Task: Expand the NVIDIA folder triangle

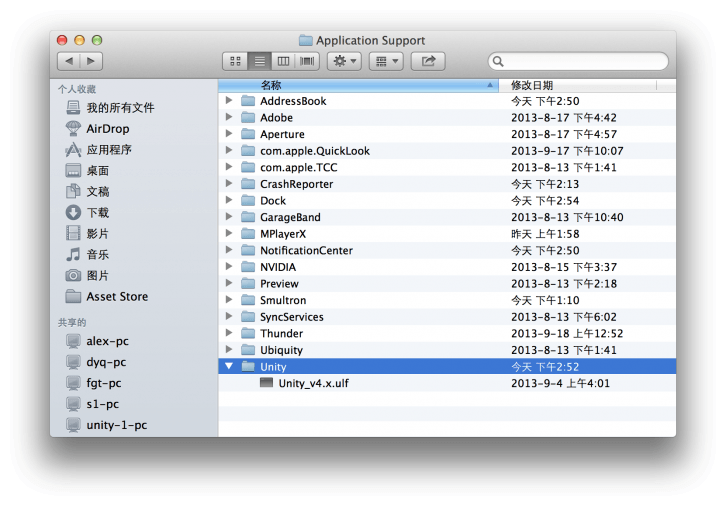Action: pyautogui.click(x=229, y=268)
